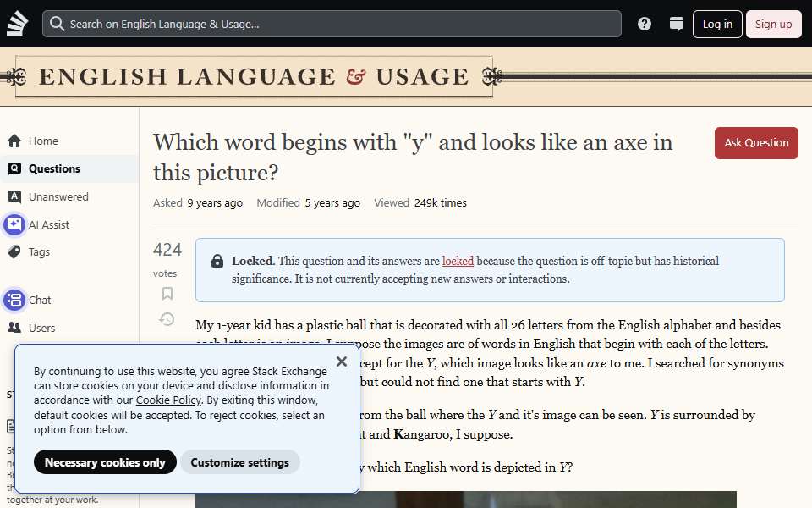Screen dimensions: 812x508
Task: Click the Log in button
Action: click(717, 24)
